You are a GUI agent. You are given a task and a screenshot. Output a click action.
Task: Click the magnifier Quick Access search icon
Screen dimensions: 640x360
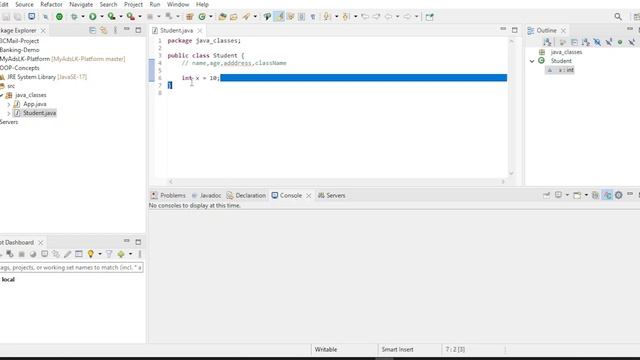pyautogui.click(x=618, y=17)
